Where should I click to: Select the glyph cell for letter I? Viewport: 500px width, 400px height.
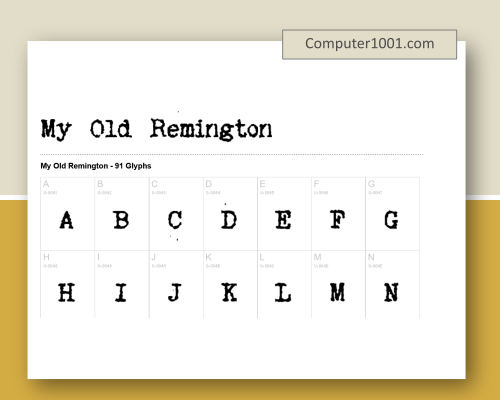pyautogui.click(x=122, y=284)
